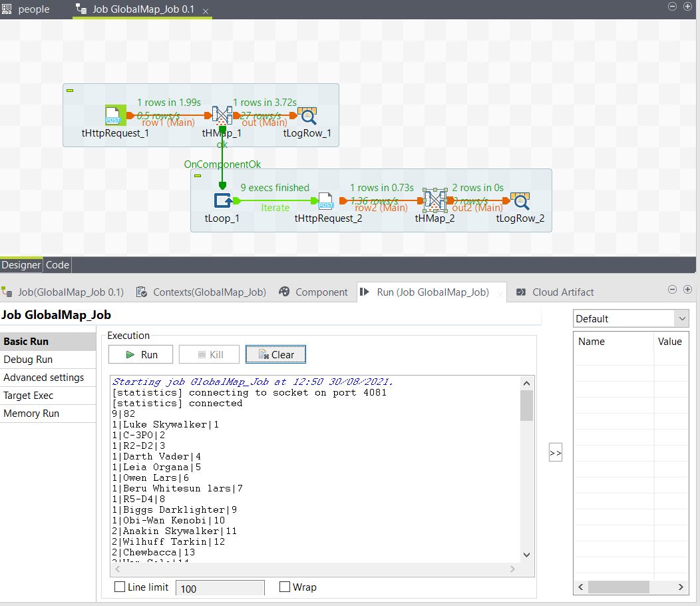Image resolution: width=700 pixels, height=606 pixels.
Task: Select the tLogRow_2 component icon
Action: click(520, 200)
